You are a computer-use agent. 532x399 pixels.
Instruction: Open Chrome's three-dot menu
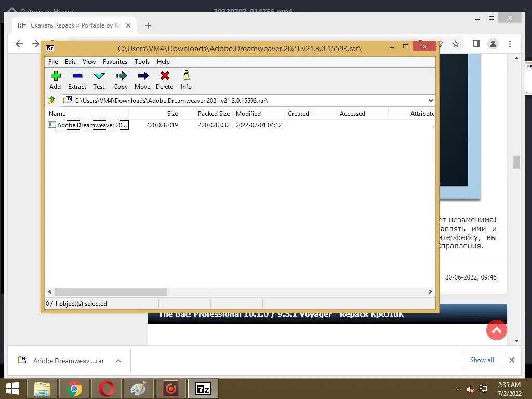[510, 44]
